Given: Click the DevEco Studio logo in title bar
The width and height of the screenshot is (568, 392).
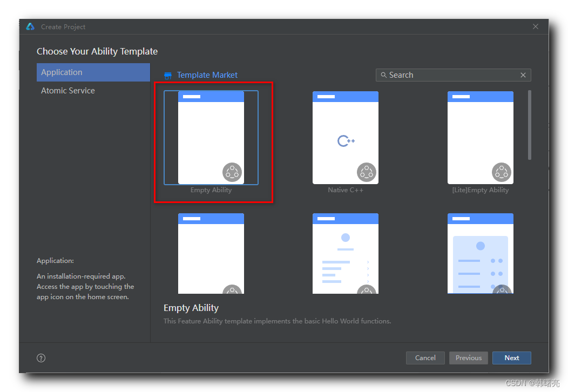Looking at the screenshot, I should [30, 26].
